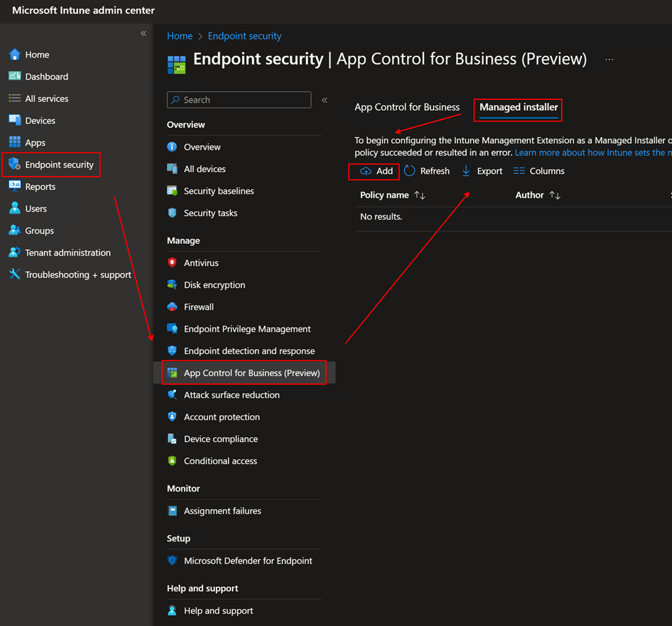Open Devices via its monitor icon
The height and width of the screenshot is (626, 672).
click(x=15, y=120)
